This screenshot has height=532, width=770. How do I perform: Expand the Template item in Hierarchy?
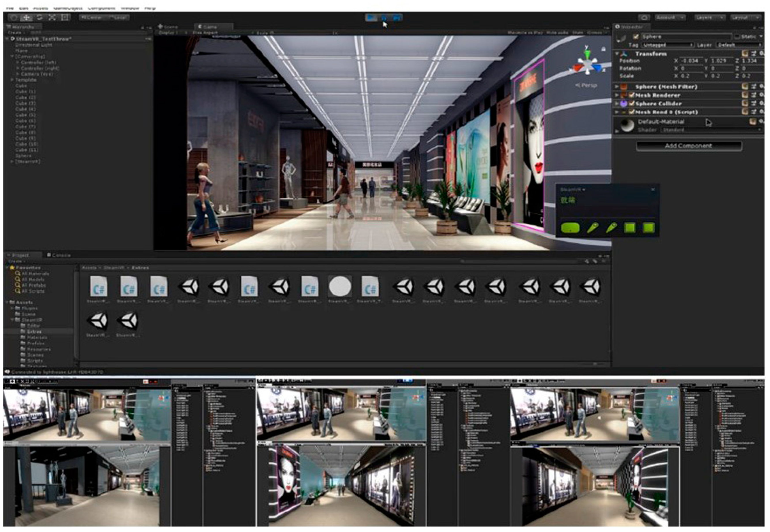(12, 80)
